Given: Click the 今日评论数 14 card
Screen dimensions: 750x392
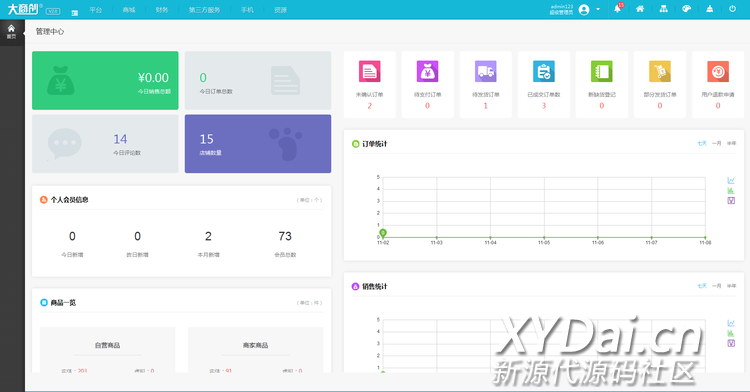Looking at the screenshot, I should tap(105, 143).
